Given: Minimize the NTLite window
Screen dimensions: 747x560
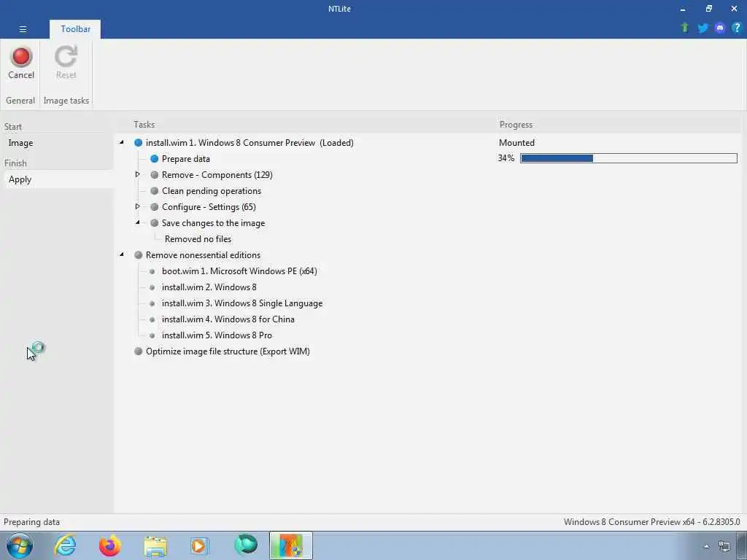Looking at the screenshot, I should point(683,9).
